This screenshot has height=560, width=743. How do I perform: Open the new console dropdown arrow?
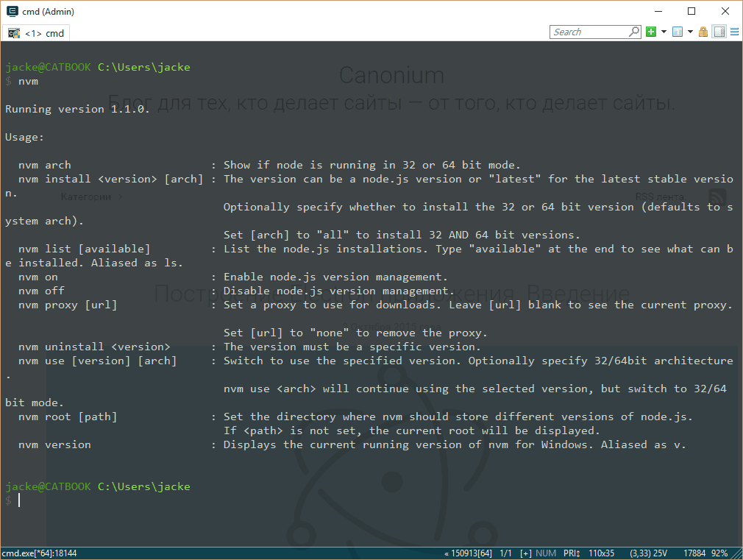pos(664,32)
